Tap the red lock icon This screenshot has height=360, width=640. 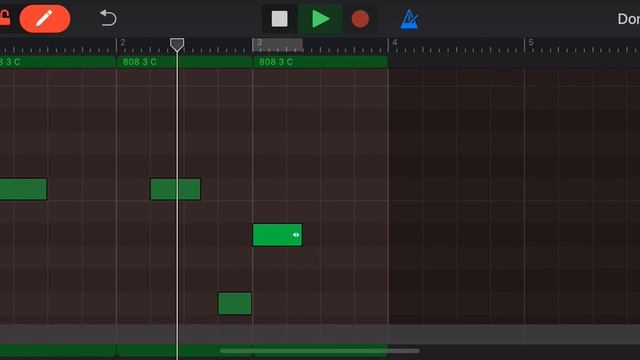coord(4,18)
